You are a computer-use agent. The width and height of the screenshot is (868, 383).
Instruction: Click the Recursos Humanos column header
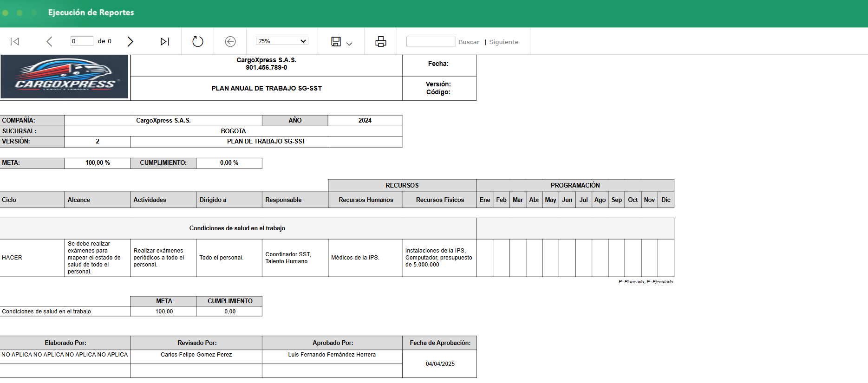tap(365, 200)
